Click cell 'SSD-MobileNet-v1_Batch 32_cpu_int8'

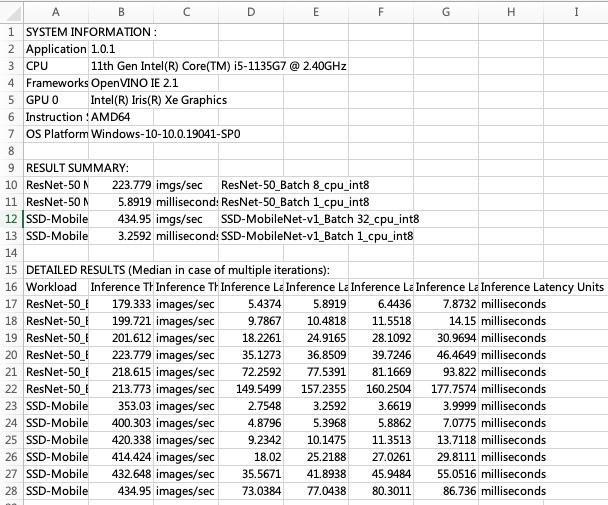pyautogui.click(x=320, y=219)
